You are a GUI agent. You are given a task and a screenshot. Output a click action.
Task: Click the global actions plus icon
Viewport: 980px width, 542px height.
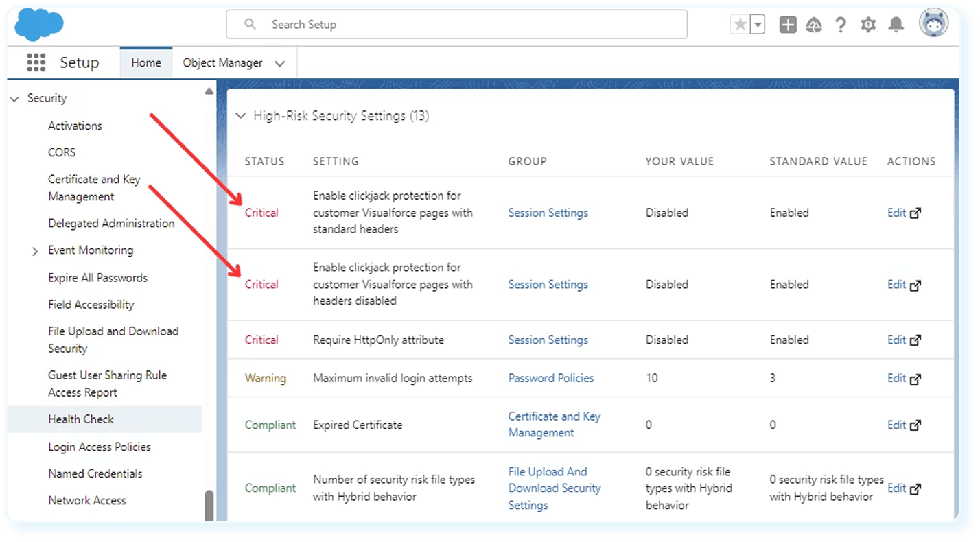788,25
